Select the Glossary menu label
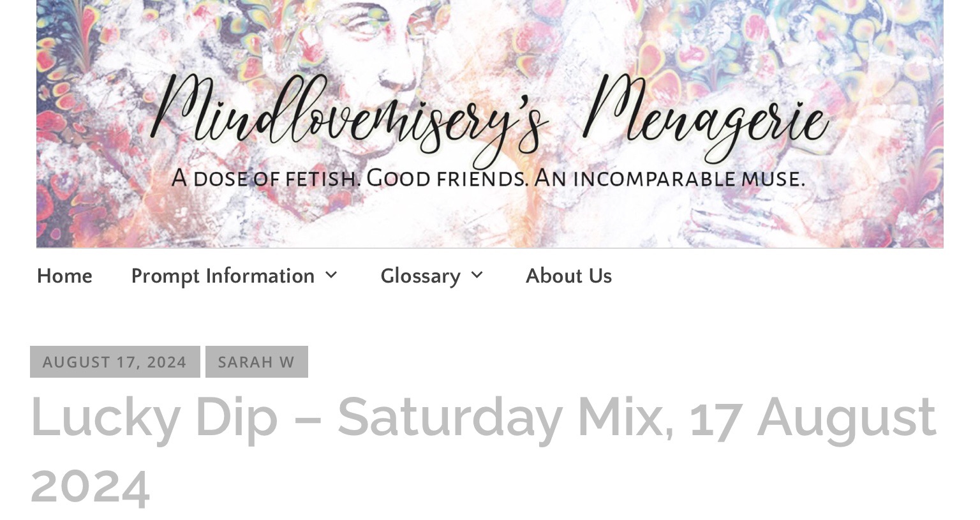 [420, 276]
